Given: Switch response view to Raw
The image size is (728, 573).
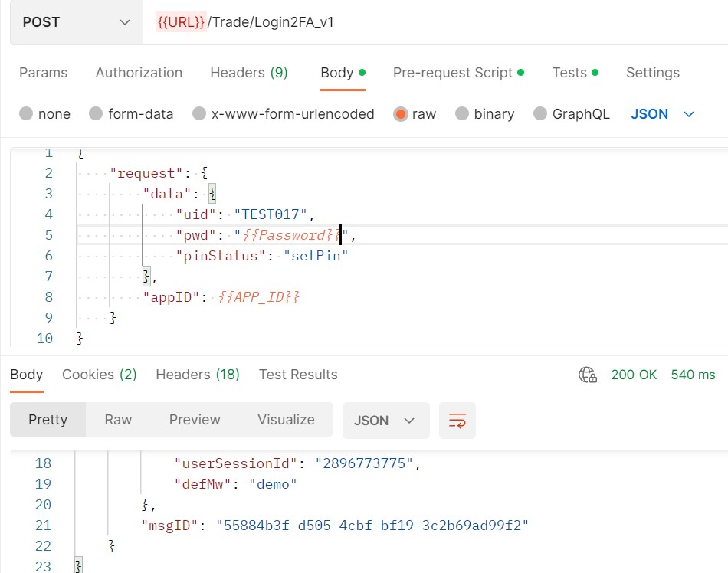Looking at the screenshot, I should coord(118,420).
